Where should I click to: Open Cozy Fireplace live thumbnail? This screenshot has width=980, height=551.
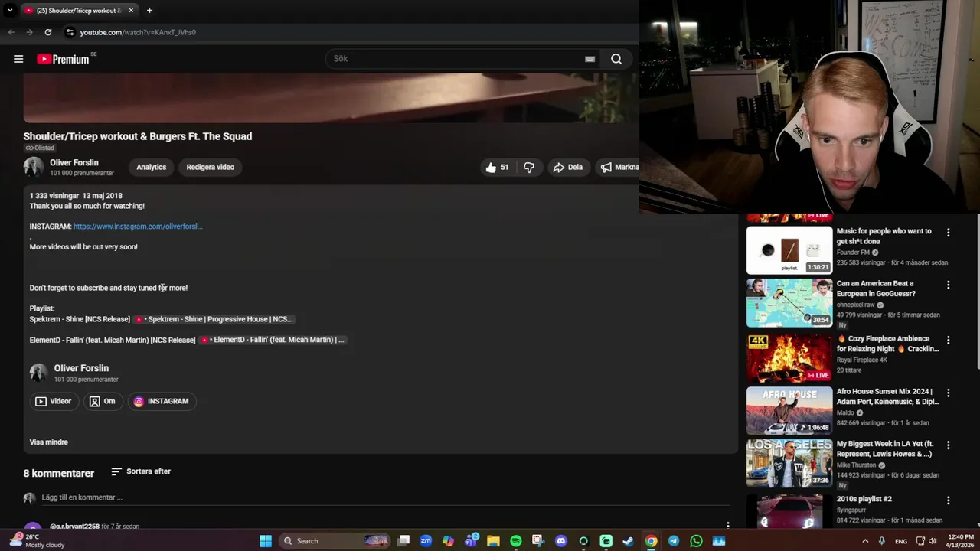[x=789, y=357]
